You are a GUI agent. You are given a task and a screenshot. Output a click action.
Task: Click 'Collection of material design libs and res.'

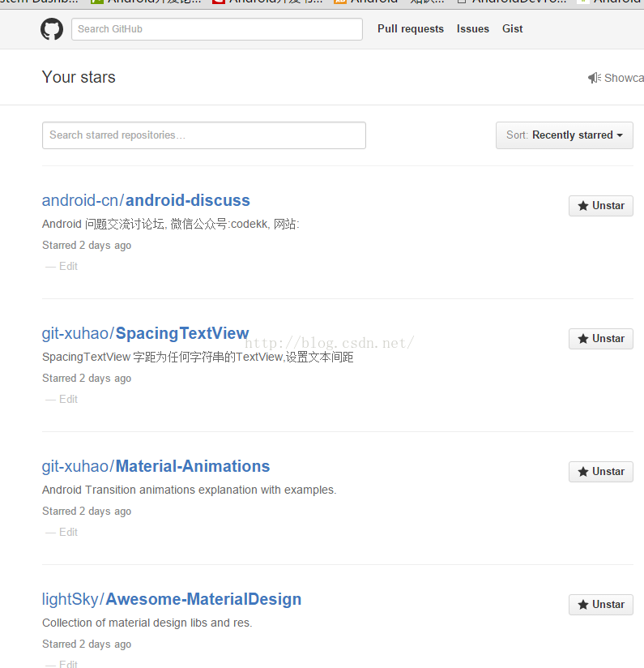click(x=147, y=623)
